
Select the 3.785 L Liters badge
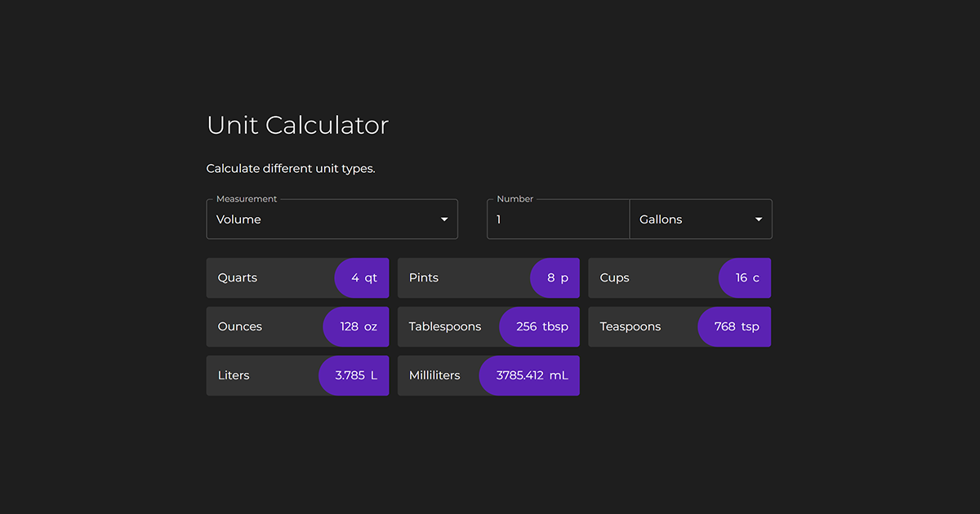click(353, 375)
